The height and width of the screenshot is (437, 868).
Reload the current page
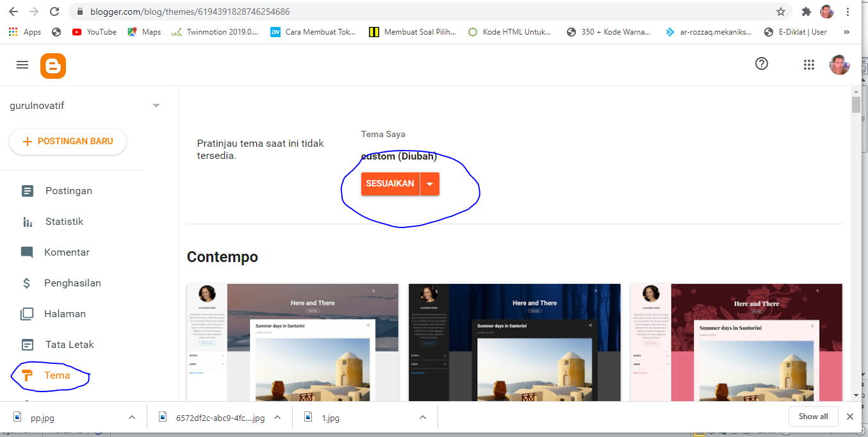[54, 12]
